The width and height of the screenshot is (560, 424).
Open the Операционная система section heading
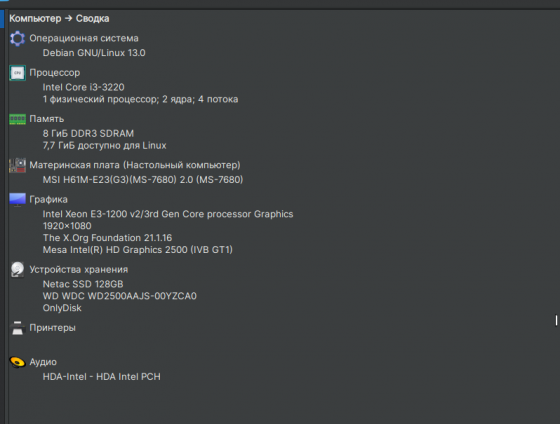point(84,38)
